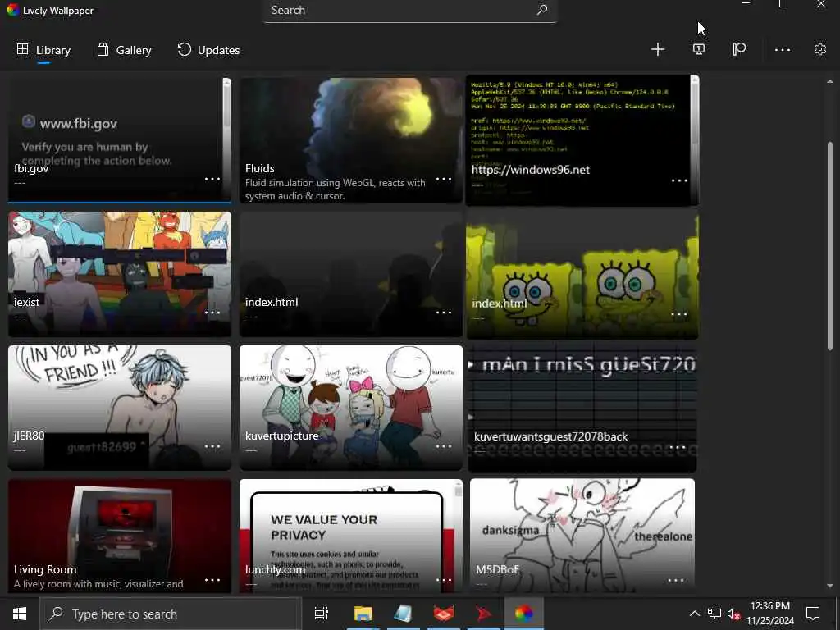
Task: Open options menu for kuvertupicture wallpaper
Action: (444, 446)
